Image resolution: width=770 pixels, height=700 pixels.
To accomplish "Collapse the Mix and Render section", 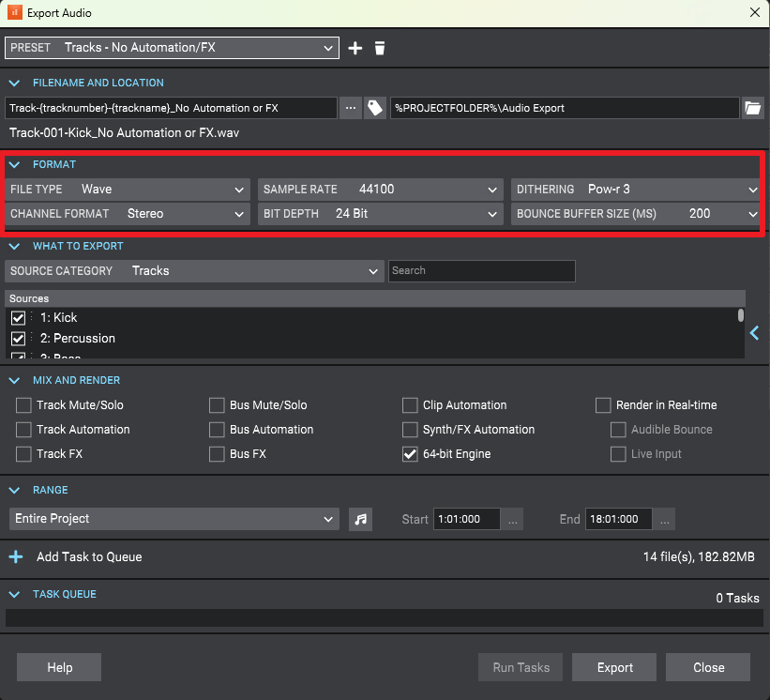I will (15, 380).
